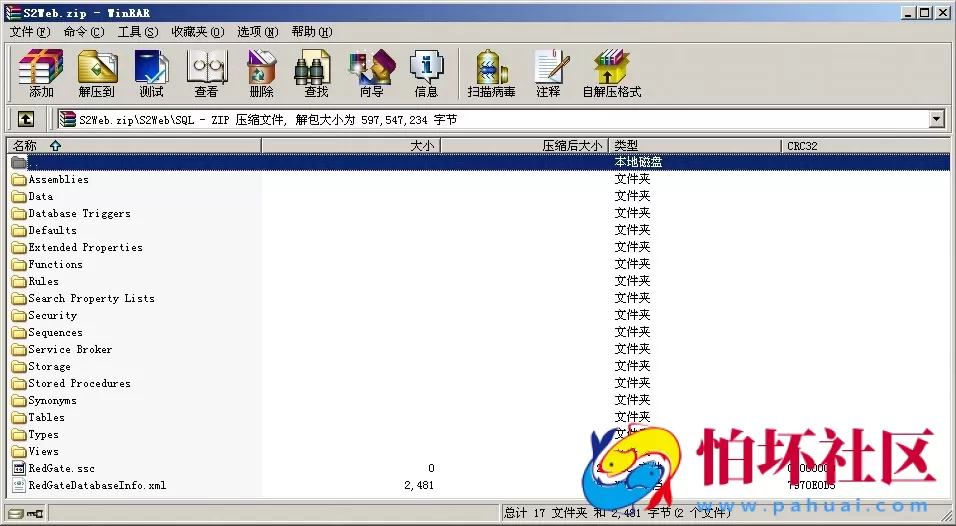Click the 本地磁盘 type cell
The height and width of the screenshot is (526, 956).
click(638, 162)
